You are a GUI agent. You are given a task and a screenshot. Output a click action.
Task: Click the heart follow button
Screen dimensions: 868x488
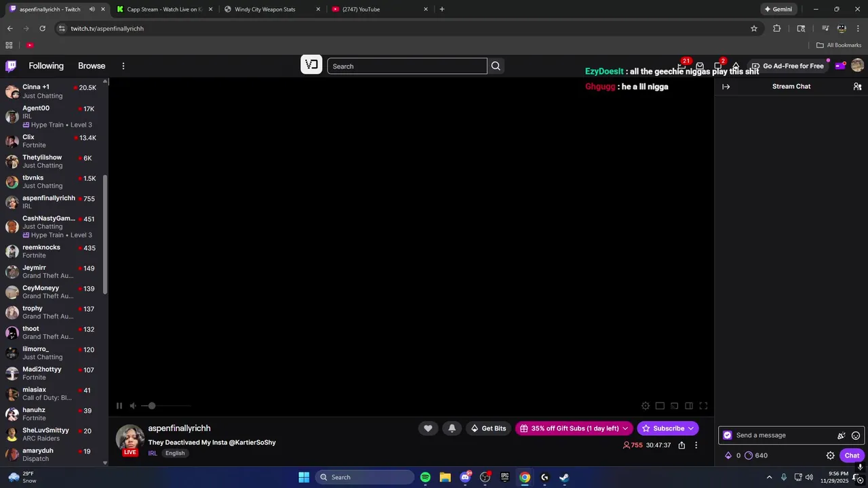tap(428, 428)
